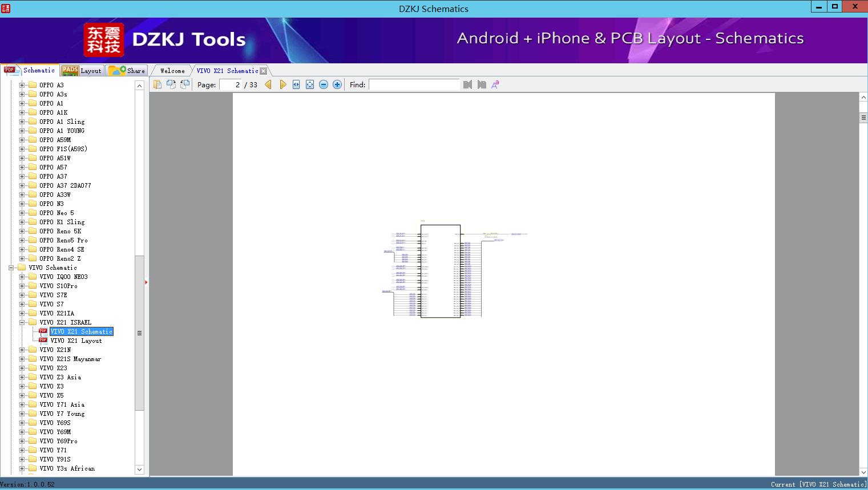Zoom out with the minus icon
Image resolution: width=868 pixels, height=490 pixels.
(x=324, y=84)
